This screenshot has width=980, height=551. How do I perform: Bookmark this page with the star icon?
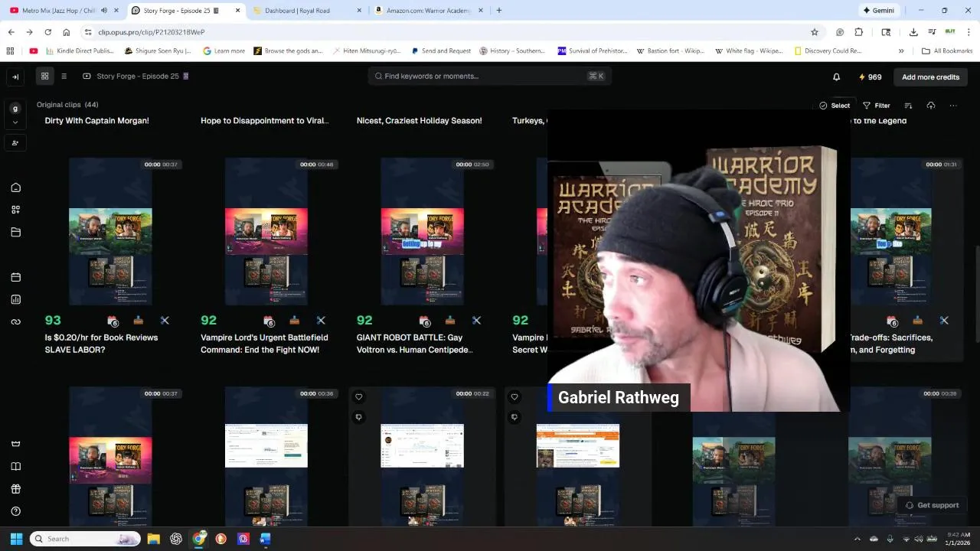pos(815,32)
